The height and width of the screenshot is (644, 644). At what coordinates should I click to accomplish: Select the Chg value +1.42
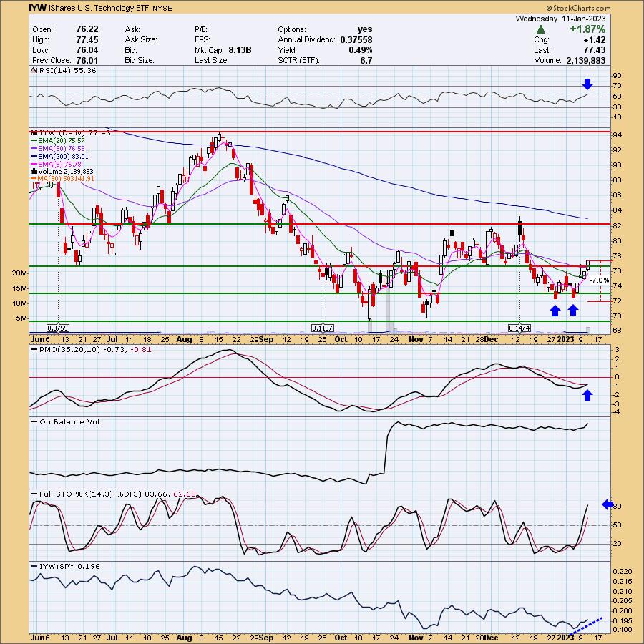pyautogui.click(x=595, y=40)
